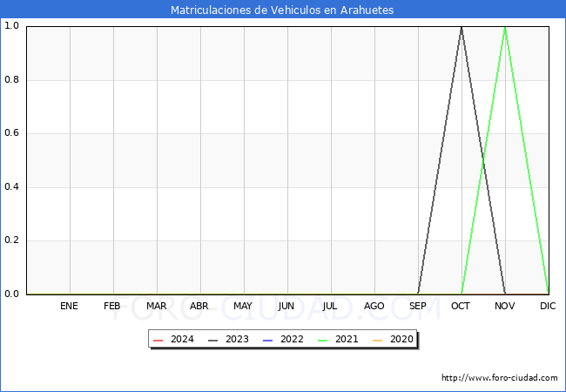Click the ABR month axis label
566x392 pixels.
(199, 306)
